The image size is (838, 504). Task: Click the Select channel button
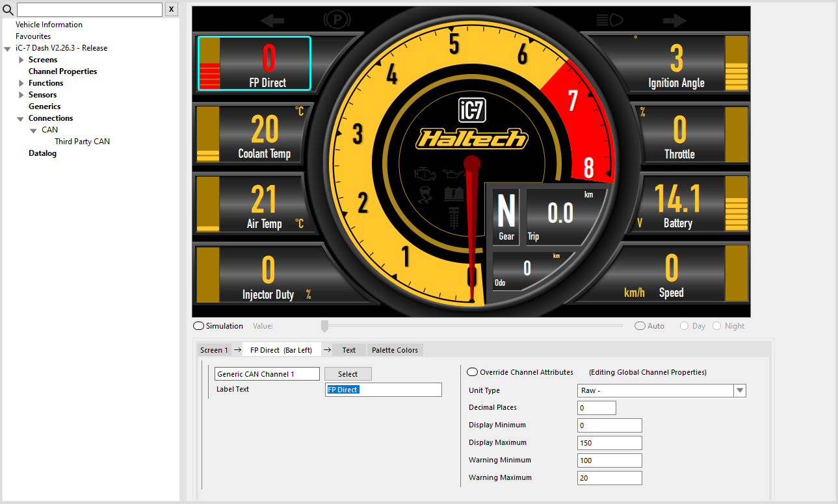348,374
